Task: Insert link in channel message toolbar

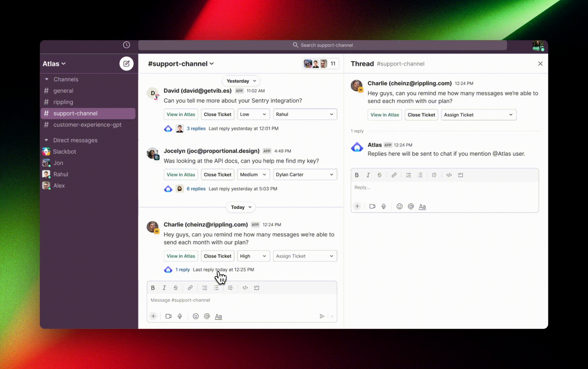Action: pyautogui.click(x=190, y=288)
